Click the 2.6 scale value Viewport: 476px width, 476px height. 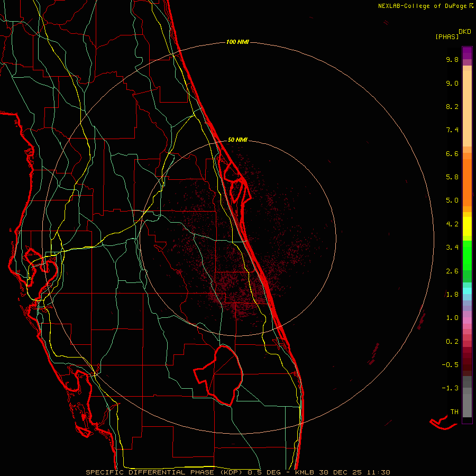pyautogui.click(x=452, y=271)
